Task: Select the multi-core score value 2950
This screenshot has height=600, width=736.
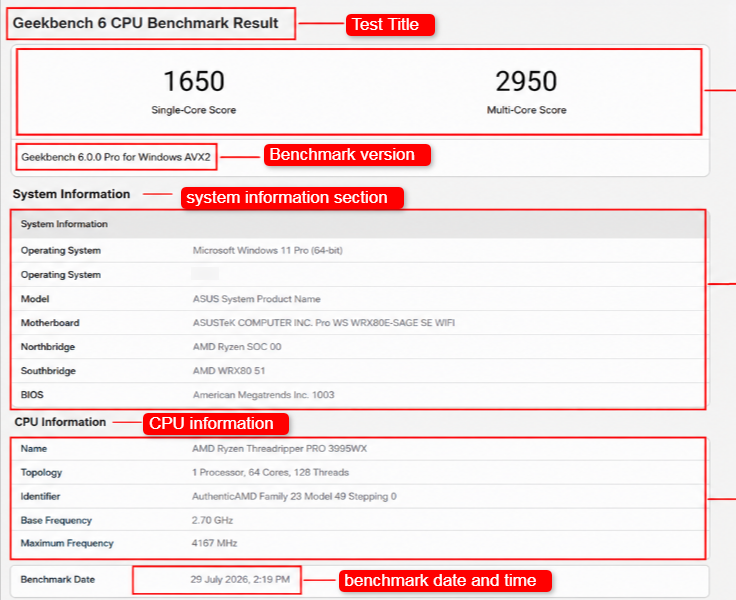Action: (526, 81)
